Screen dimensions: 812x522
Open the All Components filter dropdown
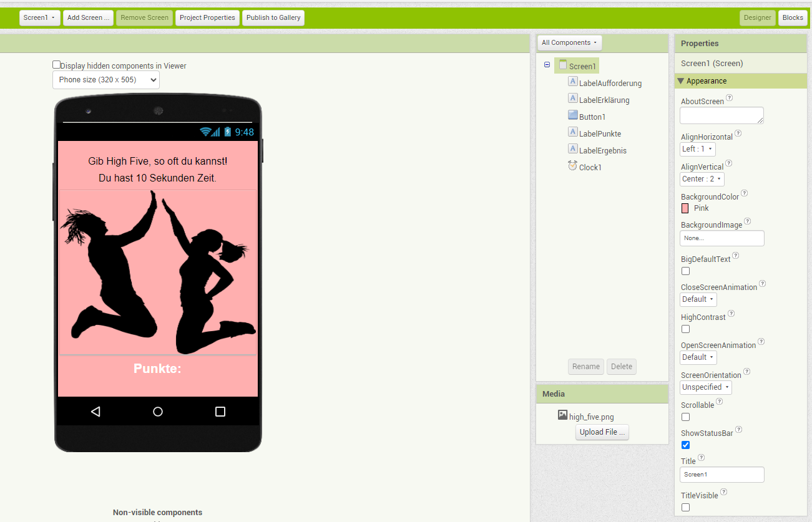(x=569, y=42)
